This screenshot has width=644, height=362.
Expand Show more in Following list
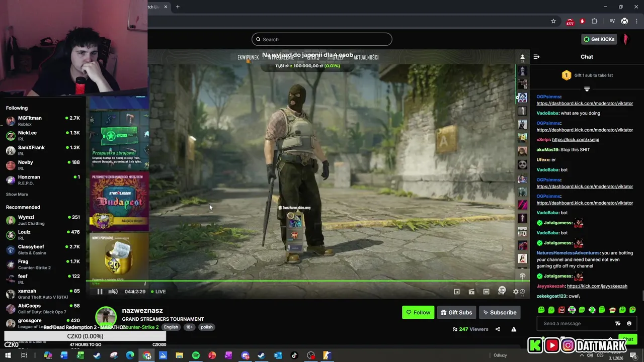tap(17, 195)
